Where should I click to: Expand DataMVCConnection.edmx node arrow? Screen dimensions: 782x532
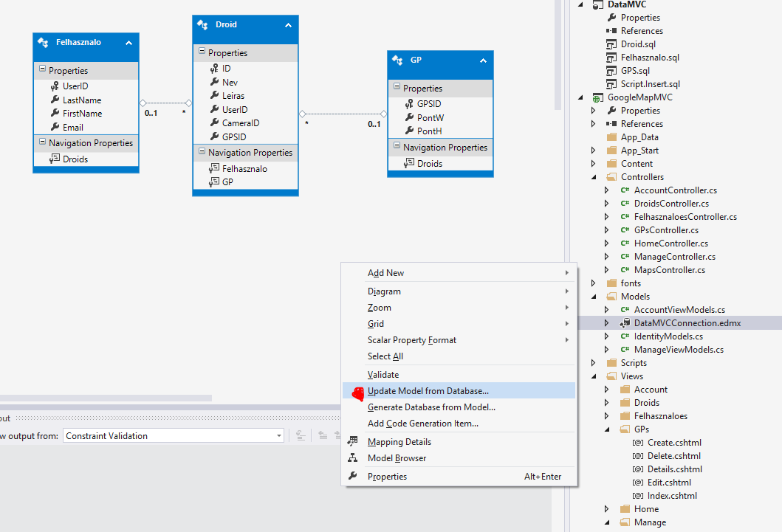coord(606,323)
